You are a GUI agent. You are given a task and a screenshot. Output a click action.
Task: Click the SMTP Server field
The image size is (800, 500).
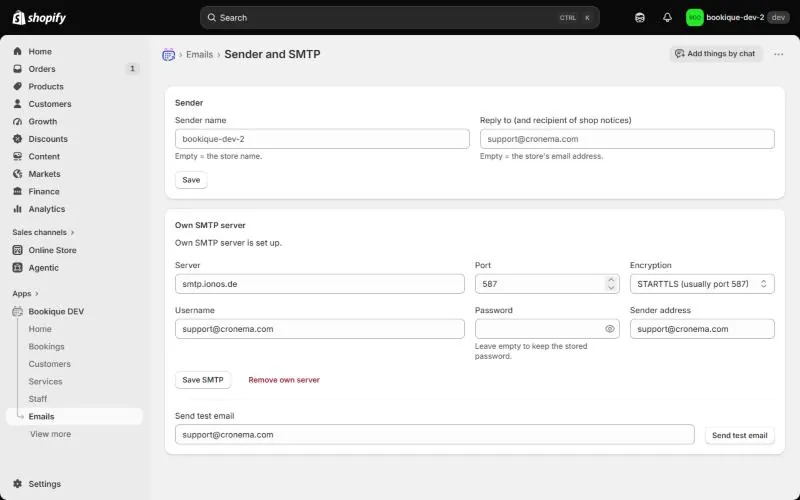319,284
